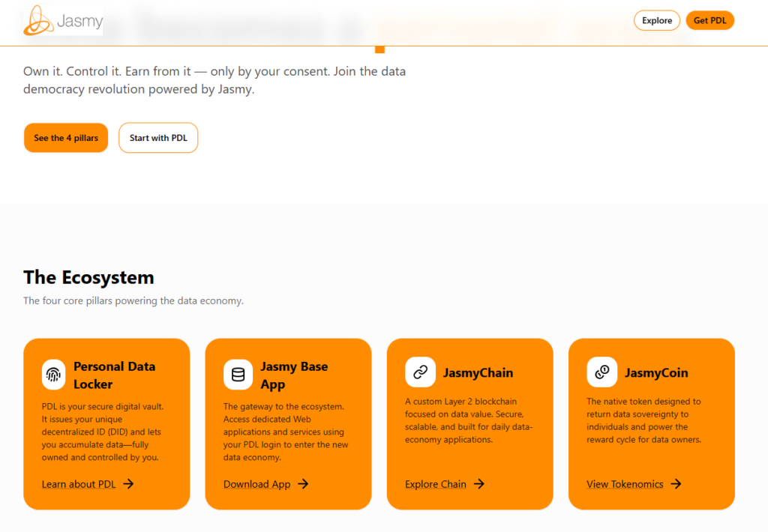The height and width of the screenshot is (532, 768).
Task: Click the Jasmy logo in header
Action: 63,20
